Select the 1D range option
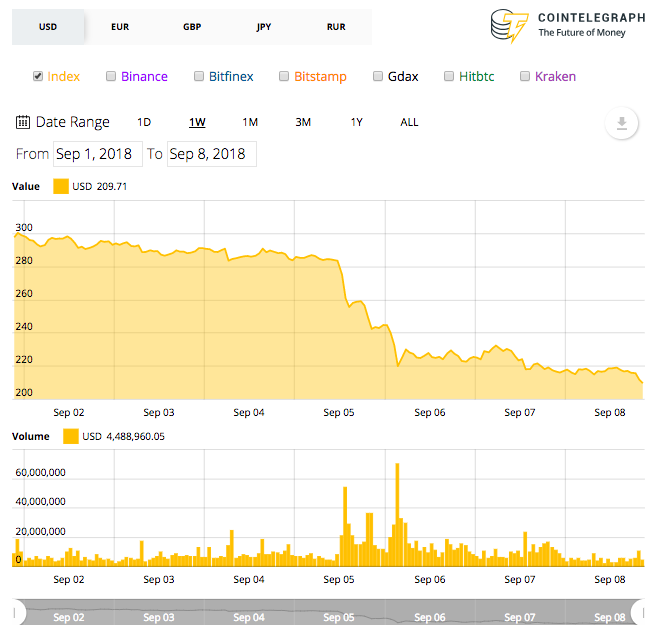 point(144,123)
